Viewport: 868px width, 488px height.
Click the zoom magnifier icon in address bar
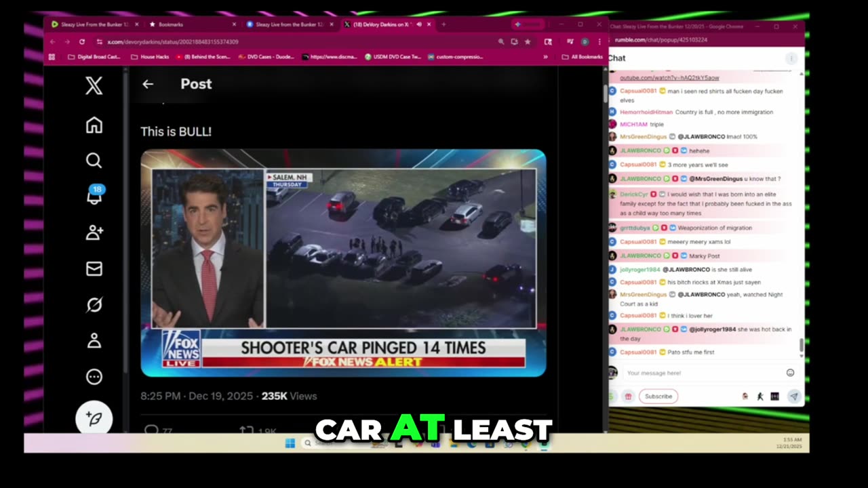pyautogui.click(x=501, y=42)
